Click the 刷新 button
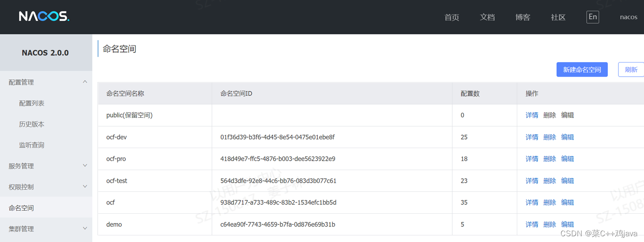 631,70
